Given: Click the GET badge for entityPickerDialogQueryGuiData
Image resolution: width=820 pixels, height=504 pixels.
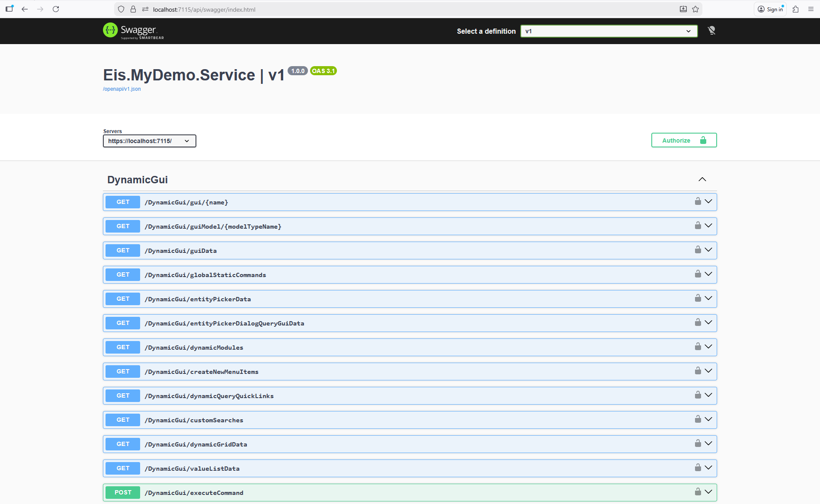Looking at the screenshot, I should 123,323.
